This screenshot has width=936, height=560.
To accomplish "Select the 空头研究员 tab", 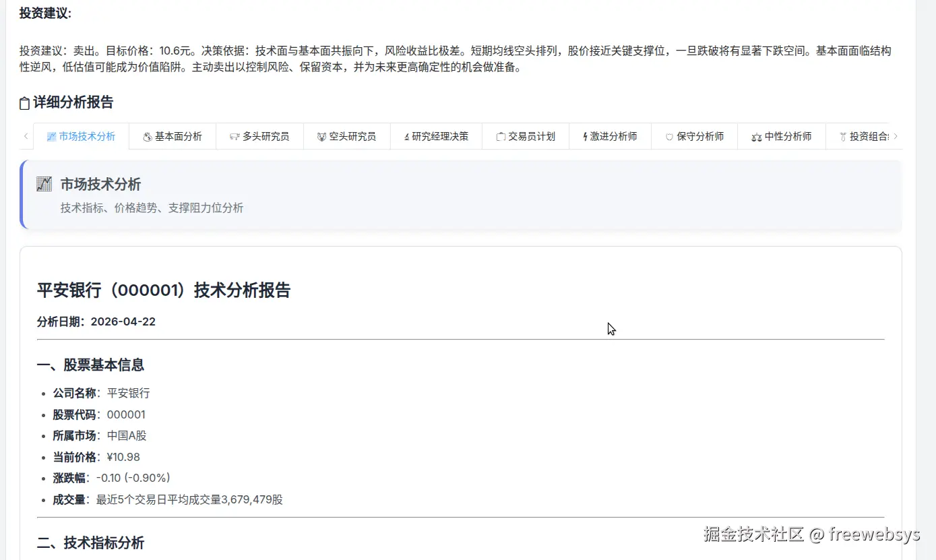I will point(346,136).
